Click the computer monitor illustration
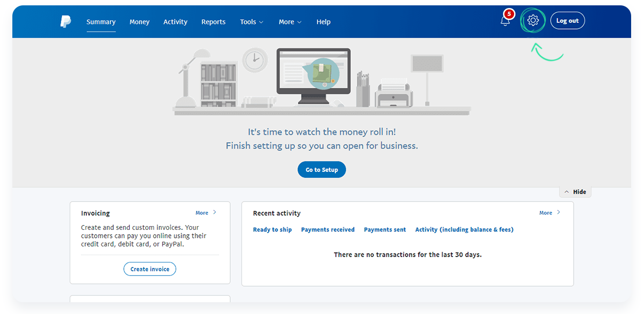The image size is (644, 314). tap(313, 76)
